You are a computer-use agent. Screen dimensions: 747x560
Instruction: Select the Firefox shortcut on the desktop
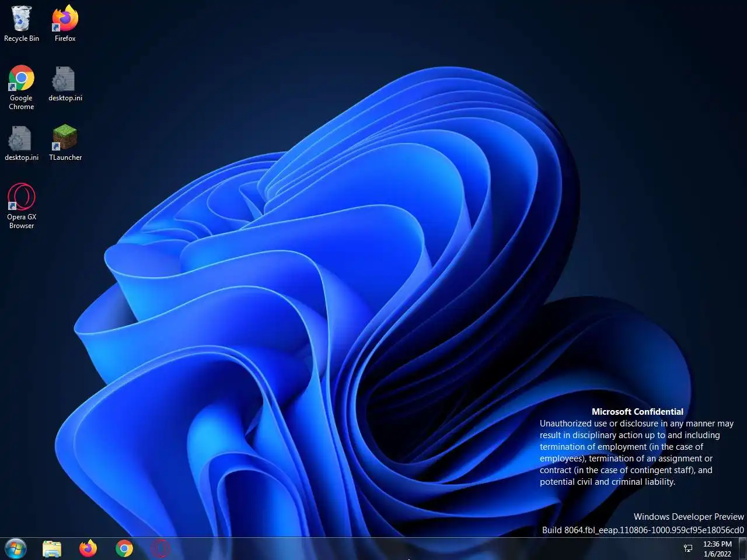(65, 23)
